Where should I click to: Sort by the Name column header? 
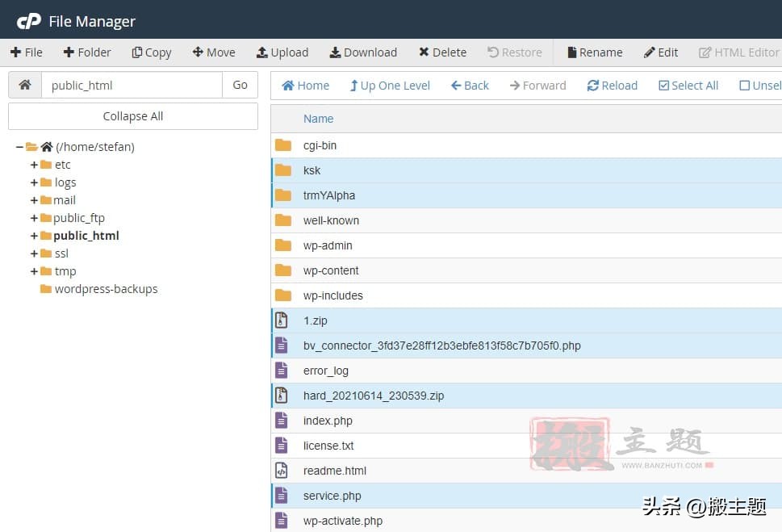click(x=318, y=119)
